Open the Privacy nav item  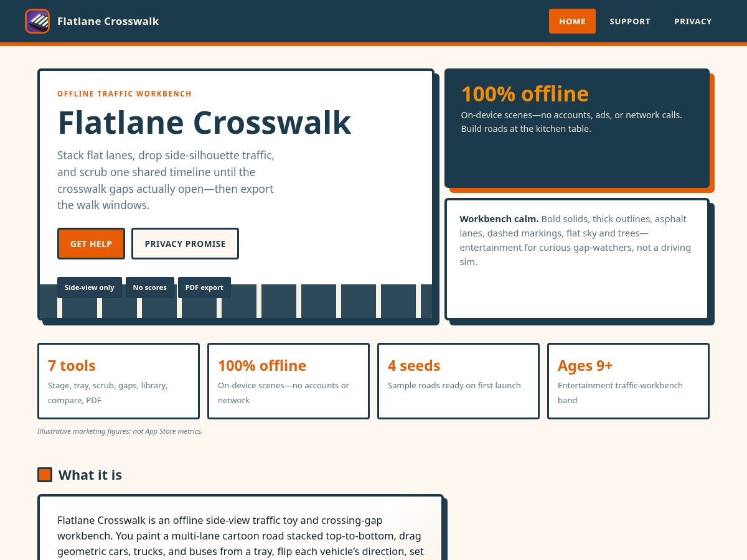tap(693, 21)
